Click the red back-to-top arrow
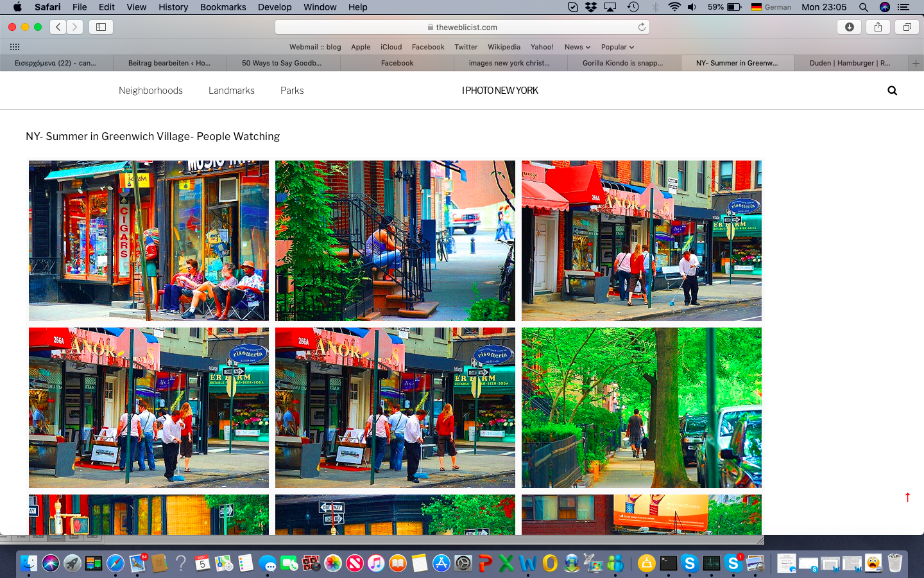Image resolution: width=924 pixels, height=578 pixels. point(907,498)
